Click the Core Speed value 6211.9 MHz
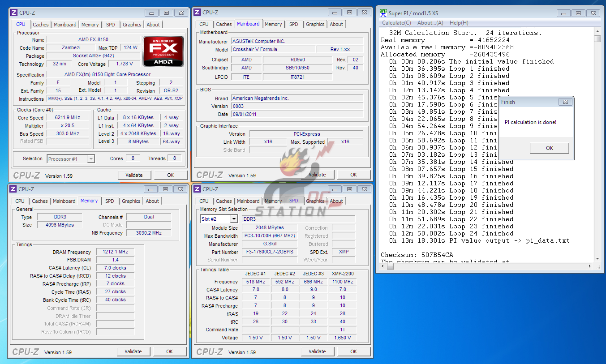Viewport: 606px width, 364px height. (67, 118)
